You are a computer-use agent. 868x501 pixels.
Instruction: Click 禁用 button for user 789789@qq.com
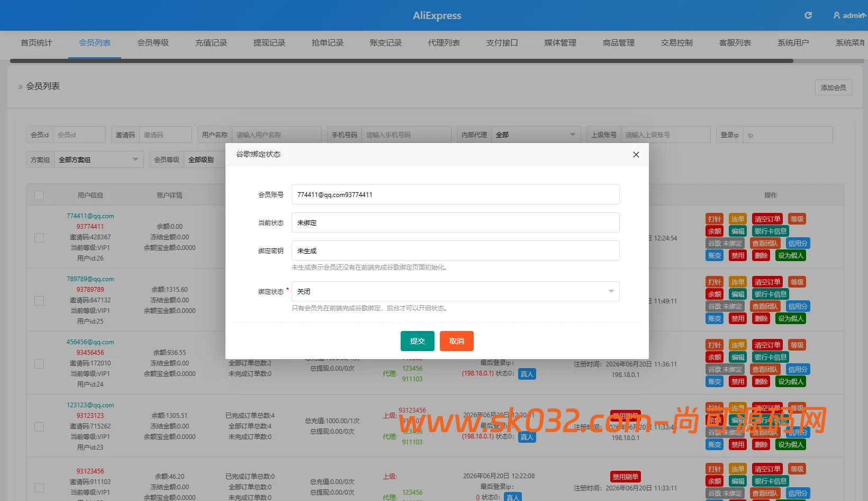(x=738, y=319)
